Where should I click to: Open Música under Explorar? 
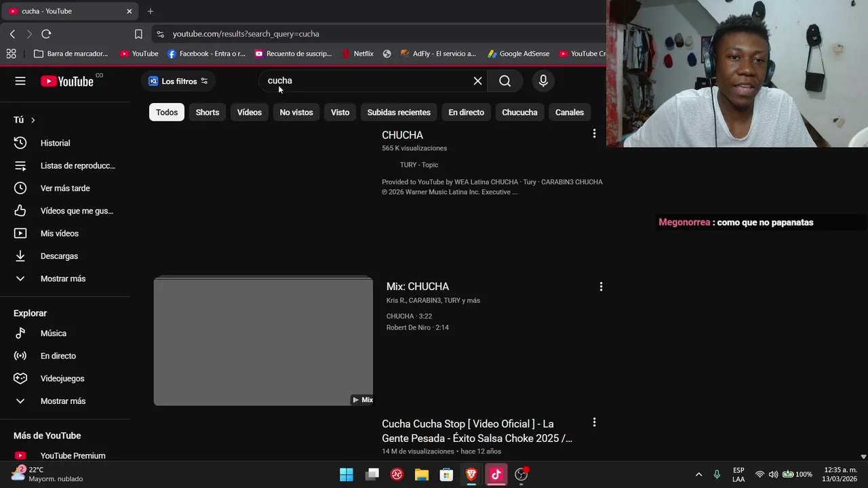pos(65,333)
